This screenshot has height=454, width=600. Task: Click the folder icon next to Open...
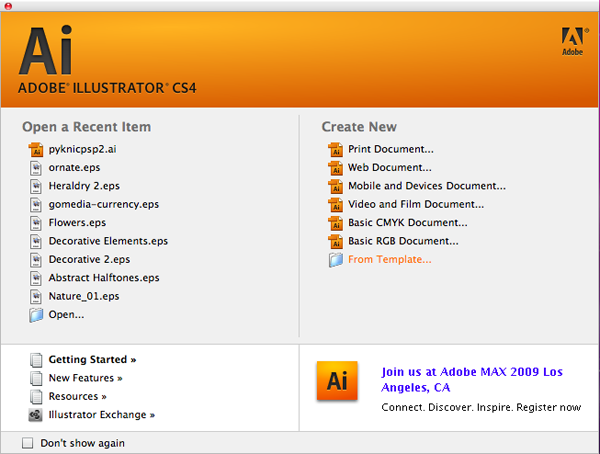[36, 315]
